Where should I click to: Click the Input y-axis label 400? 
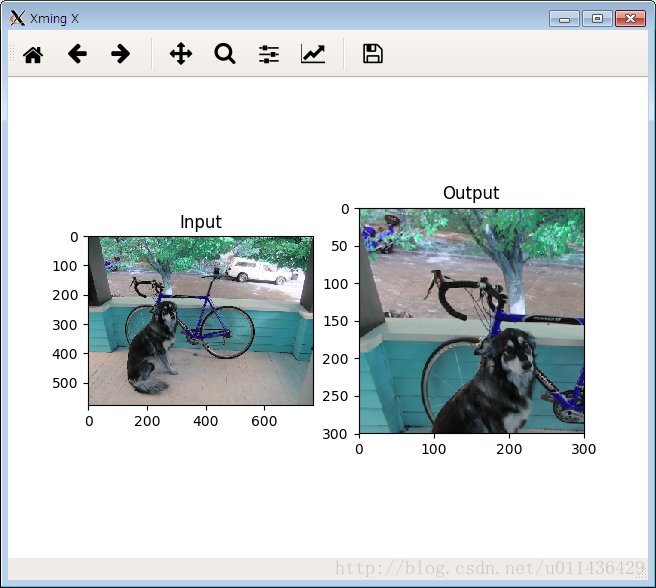tap(65, 354)
